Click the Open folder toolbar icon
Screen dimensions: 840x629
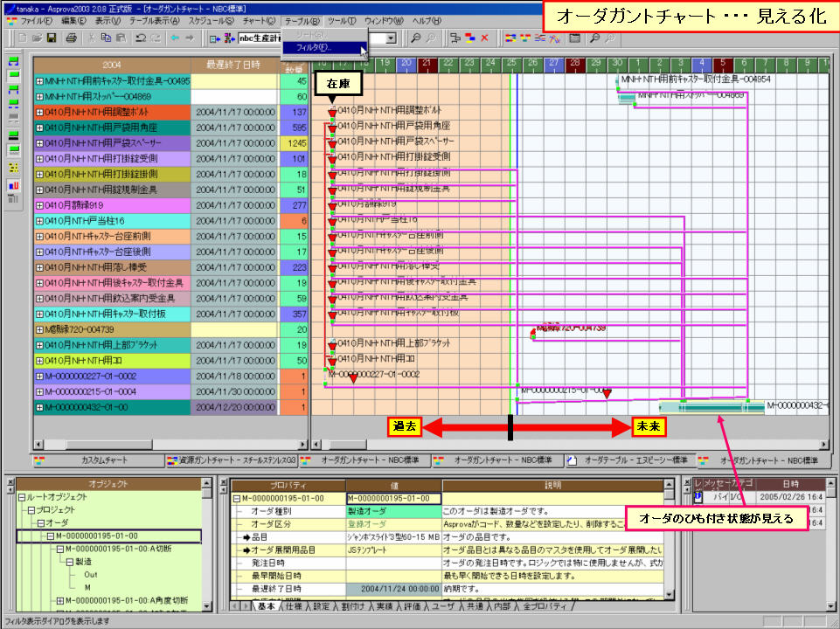click(x=37, y=38)
